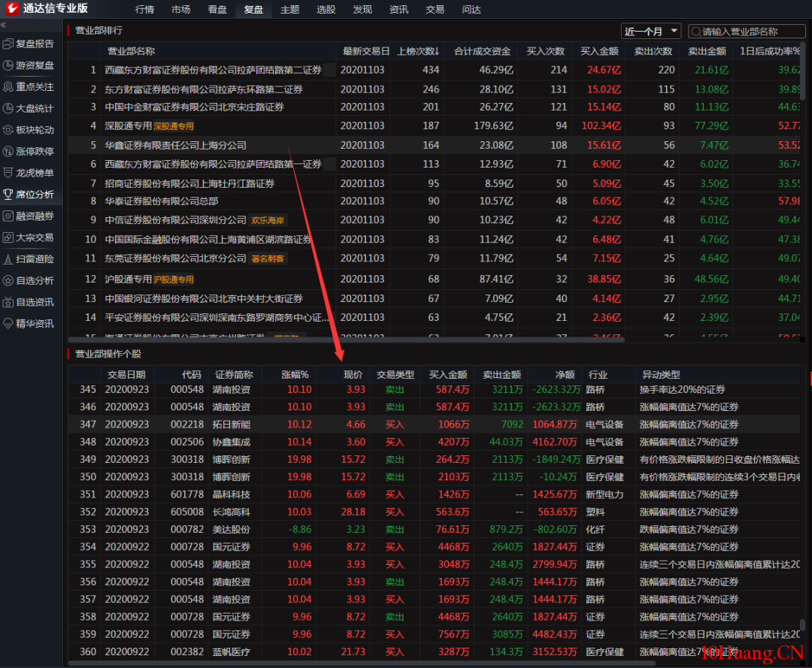Open the 交易 menu tab

point(435,9)
